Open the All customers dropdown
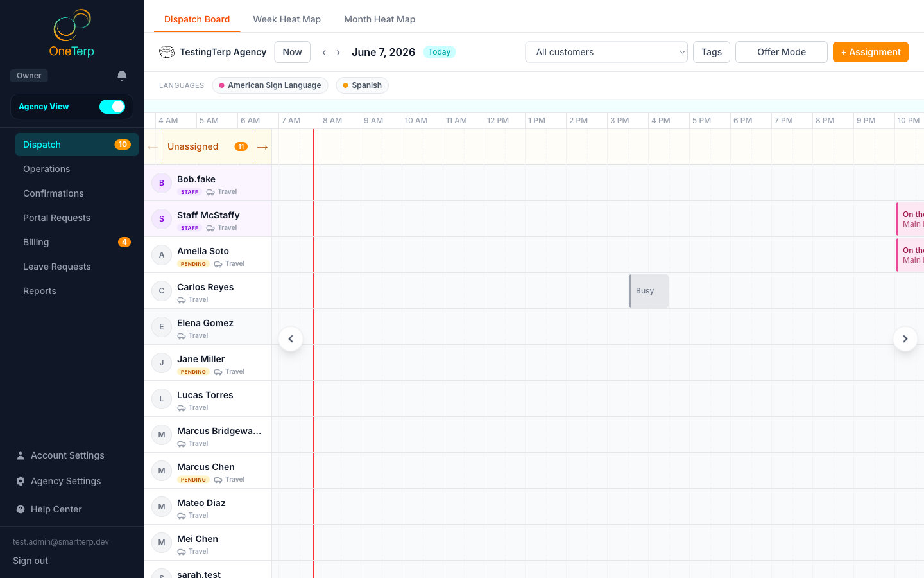The height and width of the screenshot is (578, 924). coord(606,52)
